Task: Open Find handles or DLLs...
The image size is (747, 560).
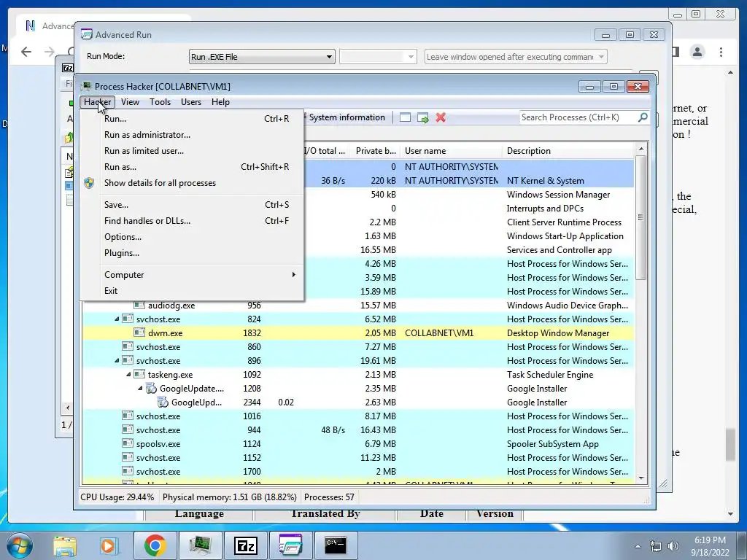Action: point(192,221)
